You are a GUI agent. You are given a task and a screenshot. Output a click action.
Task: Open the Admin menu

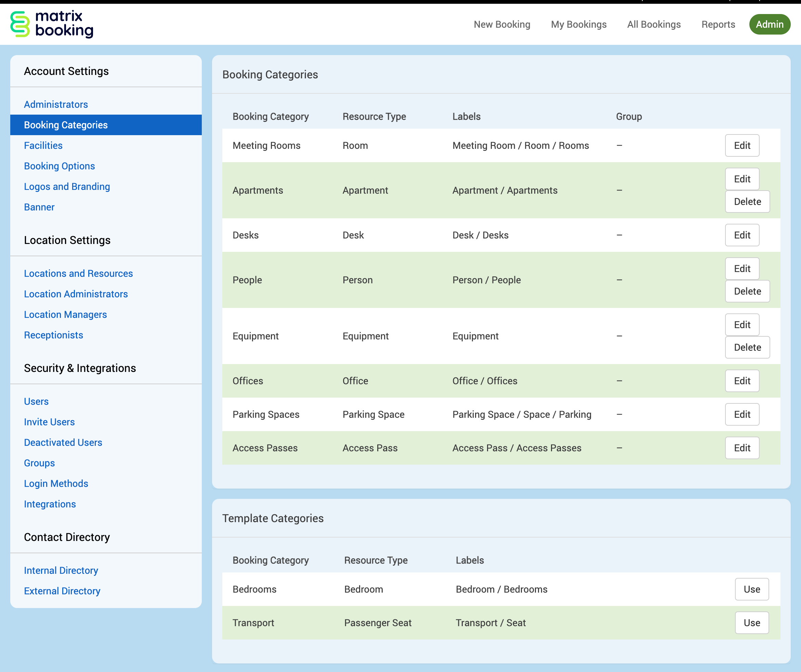click(x=770, y=24)
